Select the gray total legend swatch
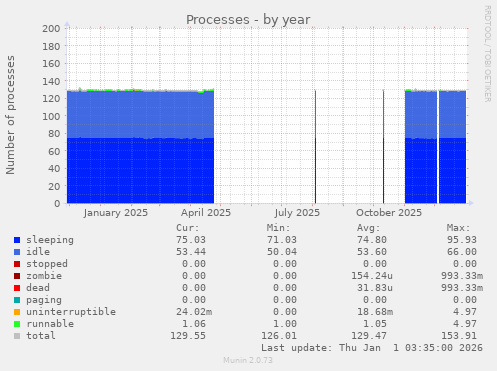The width and height of the screenshot is (497, 371). tap(17, 336)
